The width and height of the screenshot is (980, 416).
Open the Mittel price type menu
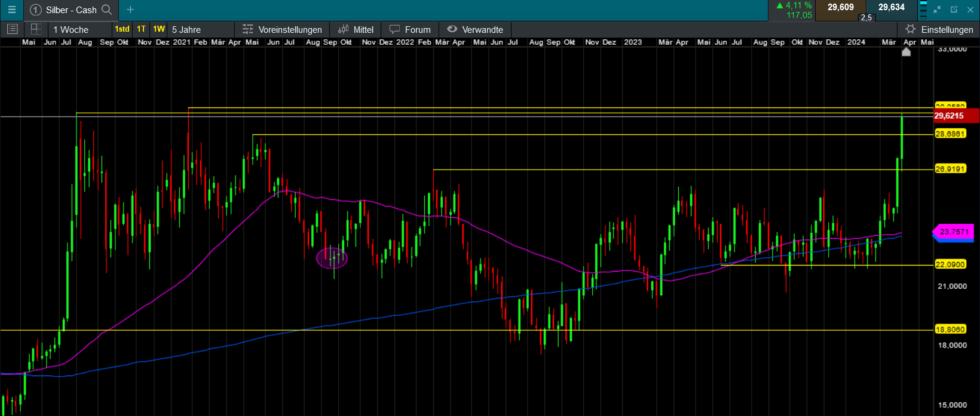[x=356, y=29]
